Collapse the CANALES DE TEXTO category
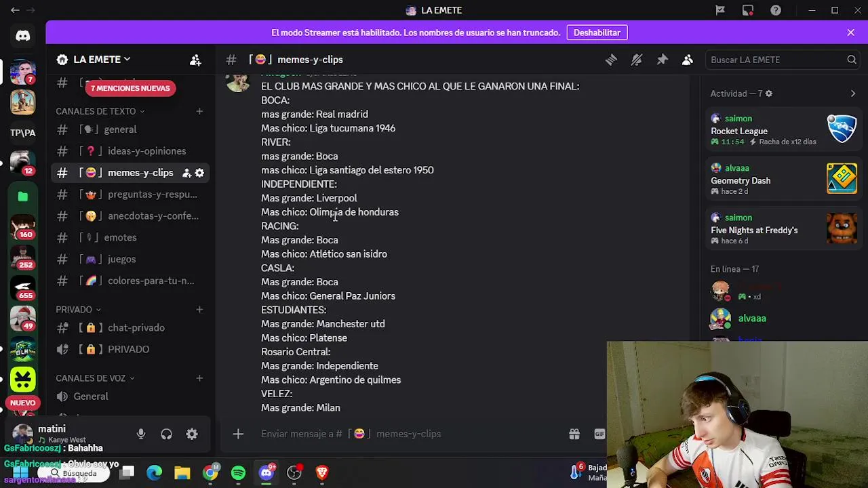868x488 pixels. pyautogui.click(x=100, y=111)
